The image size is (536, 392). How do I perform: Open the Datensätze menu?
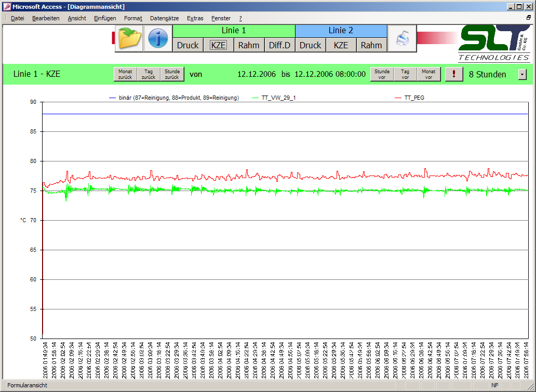click(164, 18)
